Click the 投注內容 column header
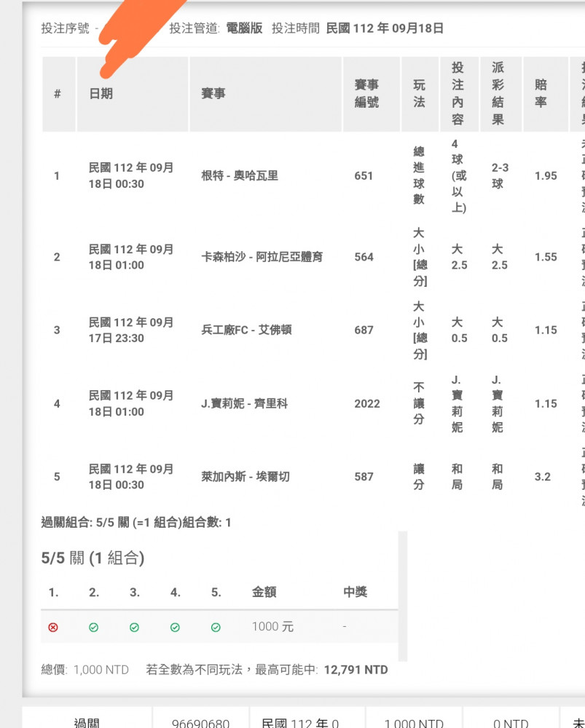Screen dimensions: 585x728 click(x=458, y=94)
